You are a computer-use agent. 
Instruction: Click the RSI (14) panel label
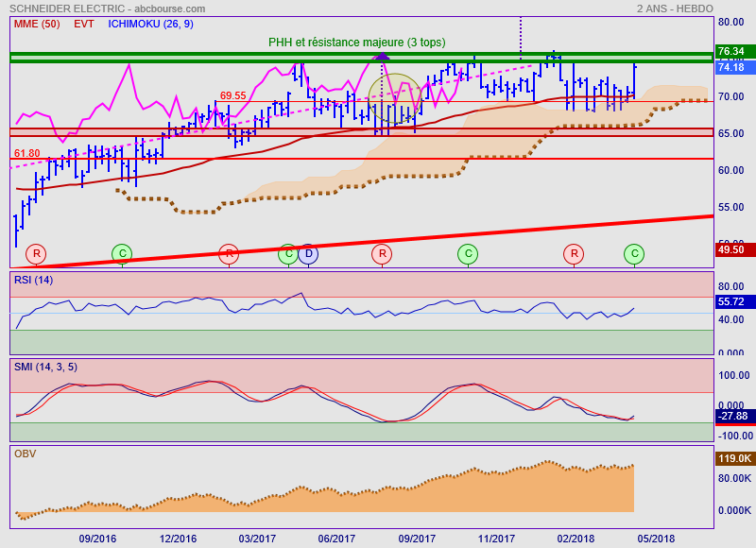coord(33,280)
